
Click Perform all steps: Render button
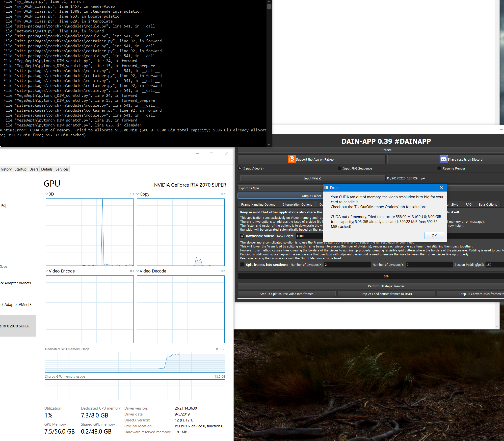tap(371, 286)
